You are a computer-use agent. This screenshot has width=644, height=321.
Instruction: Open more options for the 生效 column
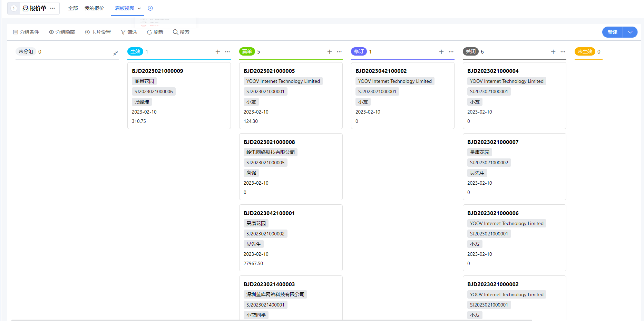tap(227, 52)
